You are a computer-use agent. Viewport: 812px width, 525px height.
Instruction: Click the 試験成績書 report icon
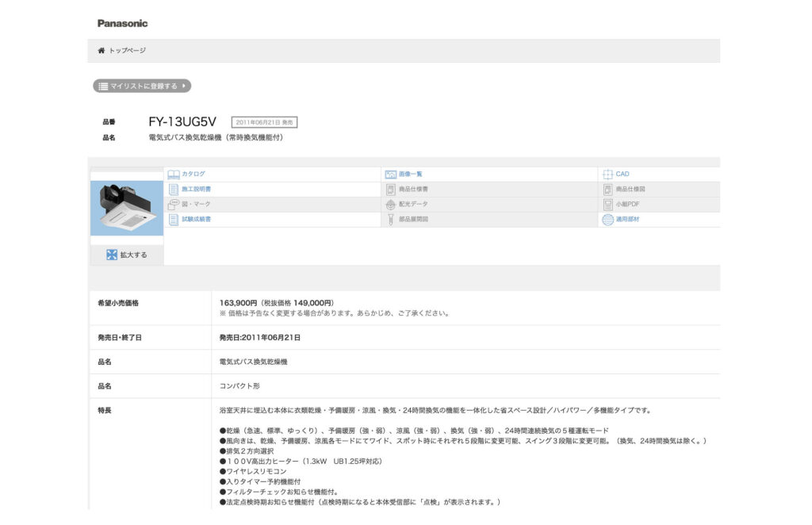pyautogui.click(x=173, y=219)
